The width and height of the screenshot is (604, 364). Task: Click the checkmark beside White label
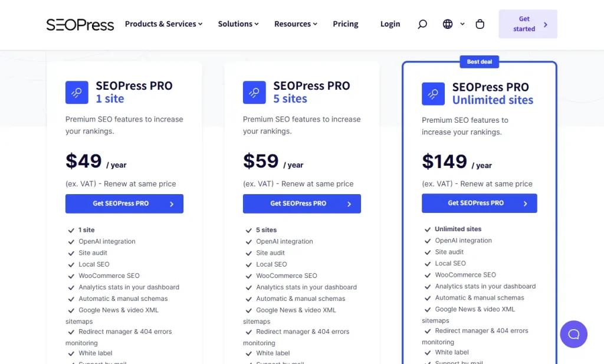[x=71, y=353]
